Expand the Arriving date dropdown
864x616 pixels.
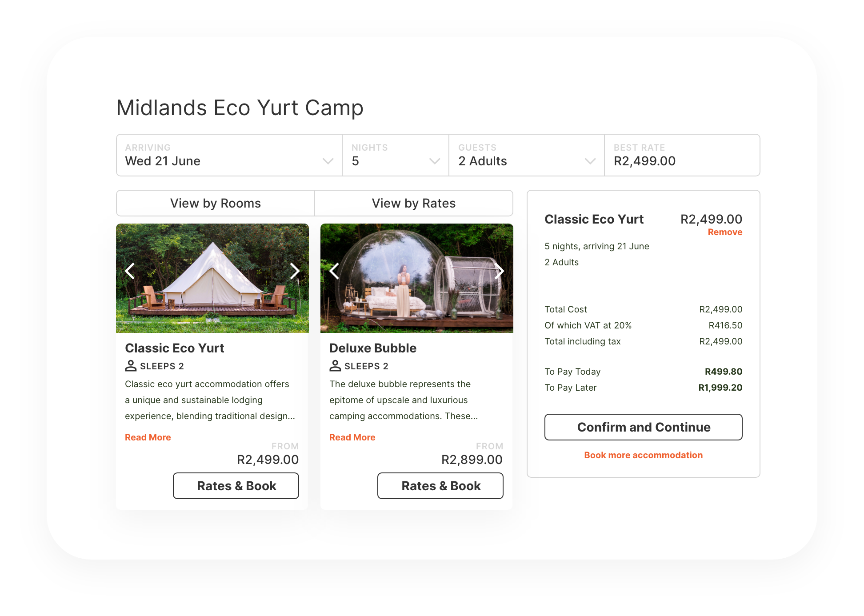click(x=229, y=155)
